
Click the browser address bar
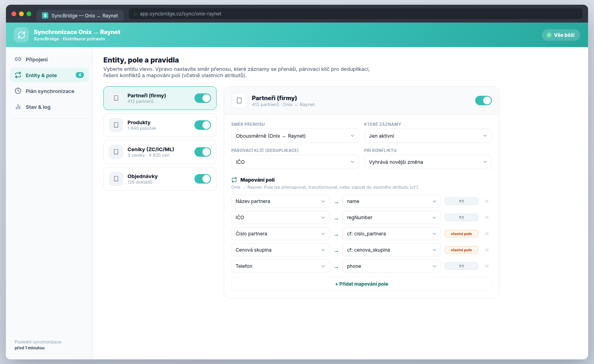(x=356, y=14)
